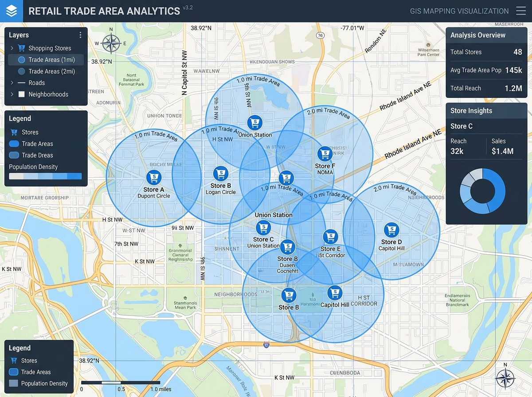Select the Shopping Stores layer label
This screenshot has width=532, height=397.
click(50, 48)
